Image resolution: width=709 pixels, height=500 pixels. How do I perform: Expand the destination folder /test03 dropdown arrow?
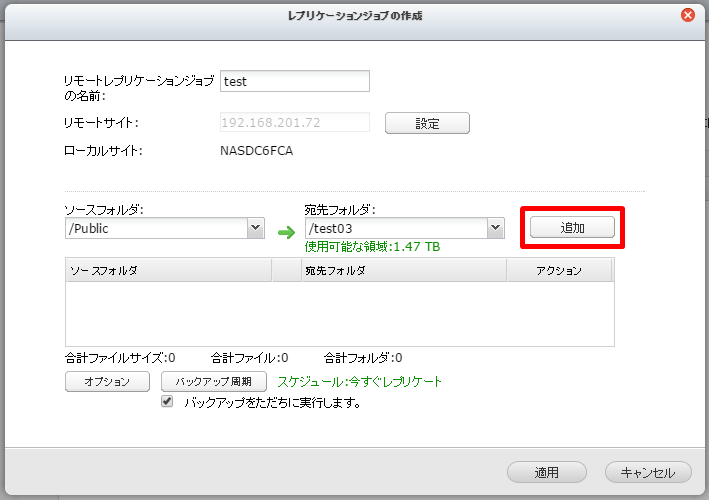click(496, 228)
